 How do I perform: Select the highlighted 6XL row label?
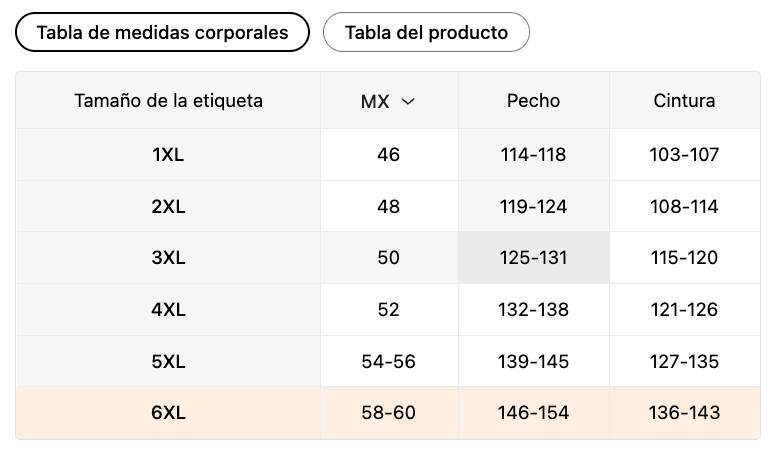point(168,413)
